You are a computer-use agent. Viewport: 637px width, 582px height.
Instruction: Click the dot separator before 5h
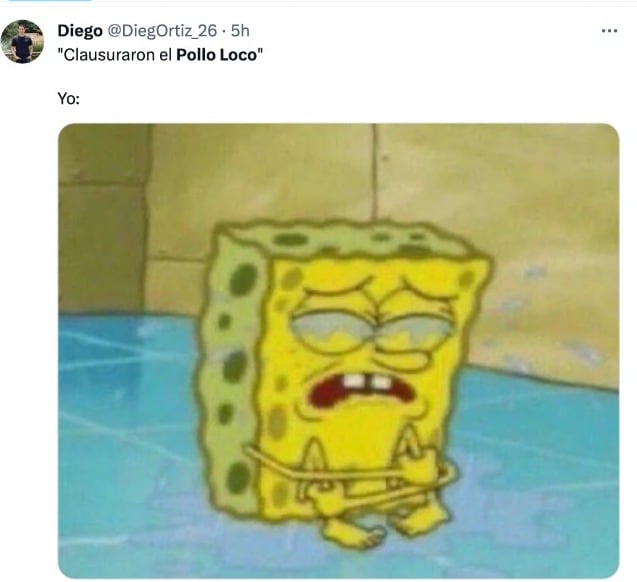tap(224, 31)
